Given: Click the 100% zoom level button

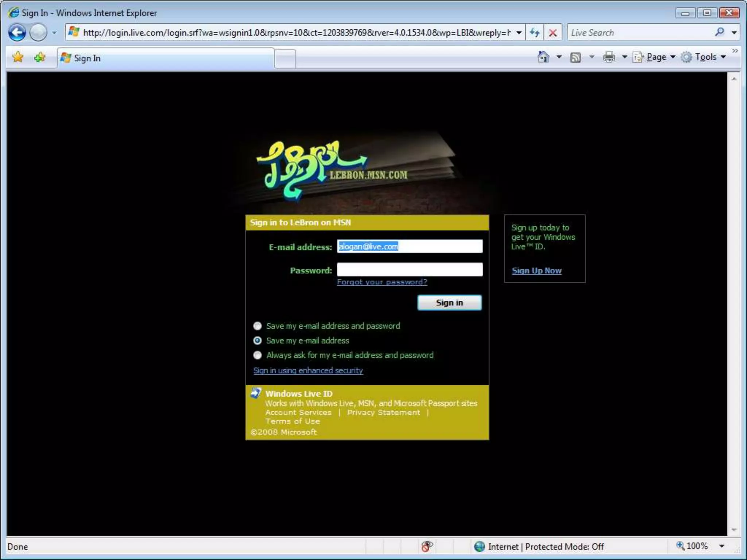Looking at the screenshot, I should coord(692,546).
